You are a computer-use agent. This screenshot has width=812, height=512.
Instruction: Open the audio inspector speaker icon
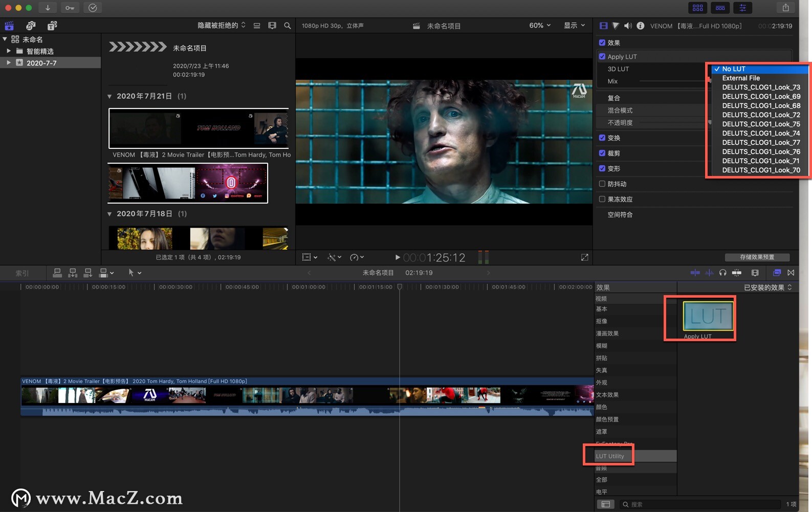[x=628, y=26]
